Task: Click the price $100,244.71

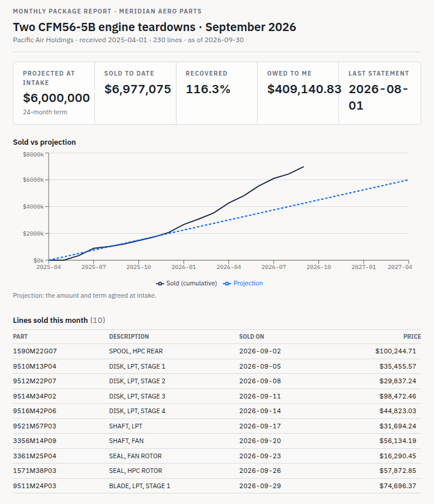Action: 396,351
